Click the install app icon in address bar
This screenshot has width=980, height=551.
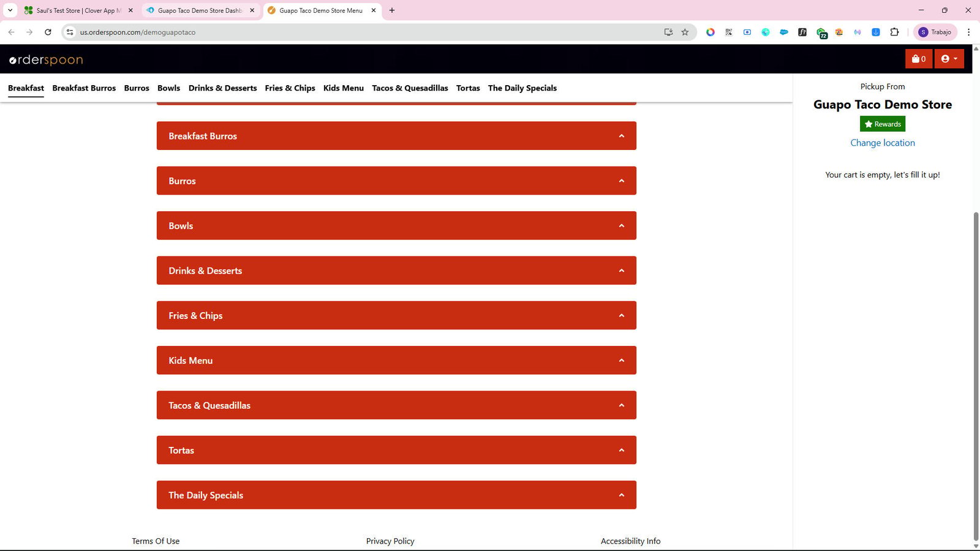tap(668, 32)
